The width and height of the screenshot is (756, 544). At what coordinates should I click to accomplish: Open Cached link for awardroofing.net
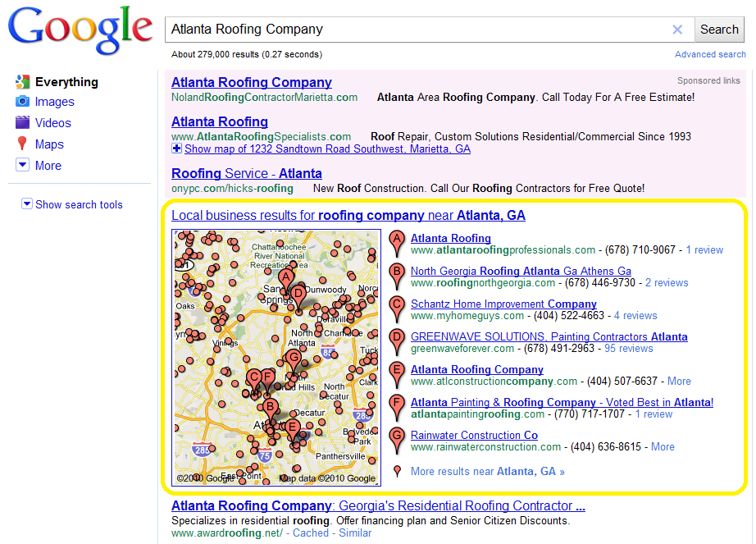pyautogui.click(x=311, y=533)
